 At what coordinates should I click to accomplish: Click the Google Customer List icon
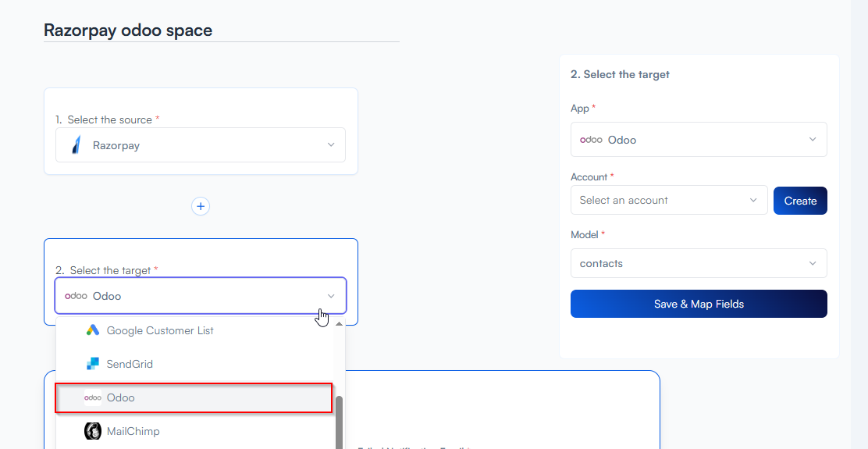(x=93, y=330)
